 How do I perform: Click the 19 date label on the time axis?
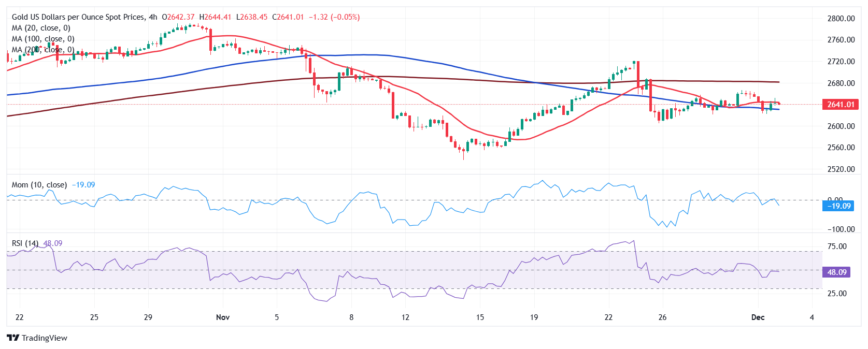(534, 317)
